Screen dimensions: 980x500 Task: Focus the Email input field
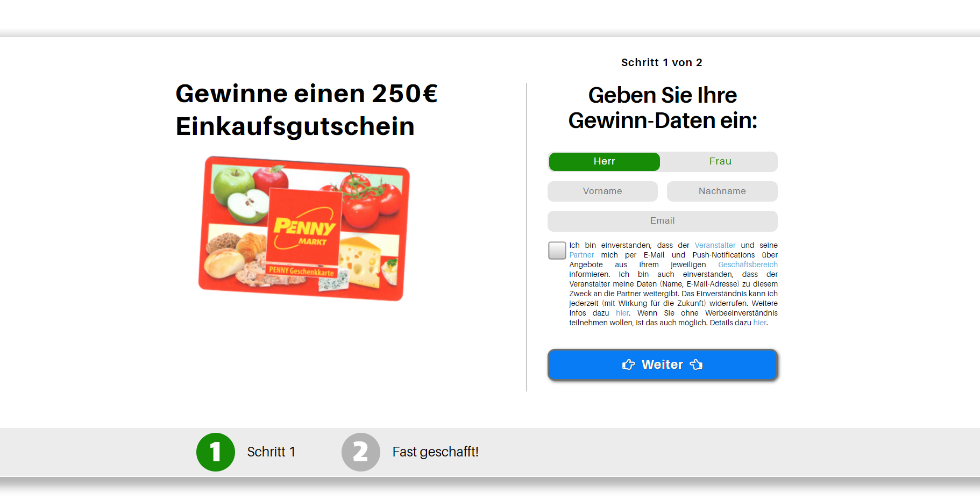663,221
